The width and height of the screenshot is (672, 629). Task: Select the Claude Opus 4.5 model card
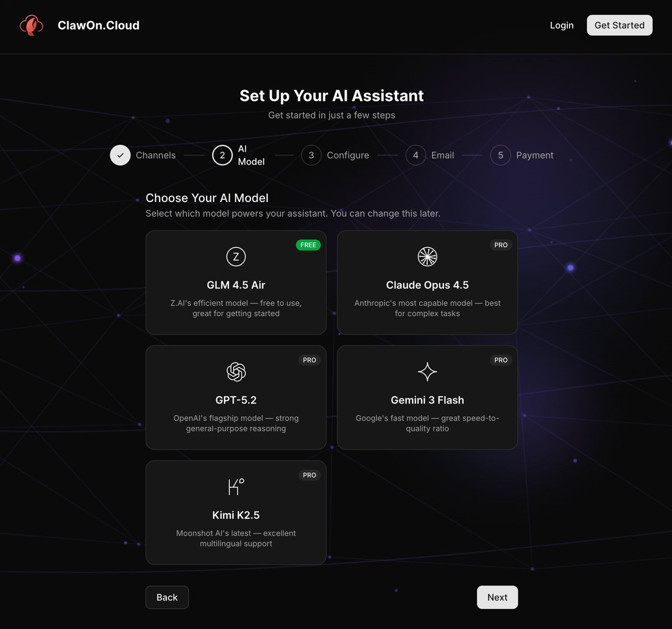[427, 282]
